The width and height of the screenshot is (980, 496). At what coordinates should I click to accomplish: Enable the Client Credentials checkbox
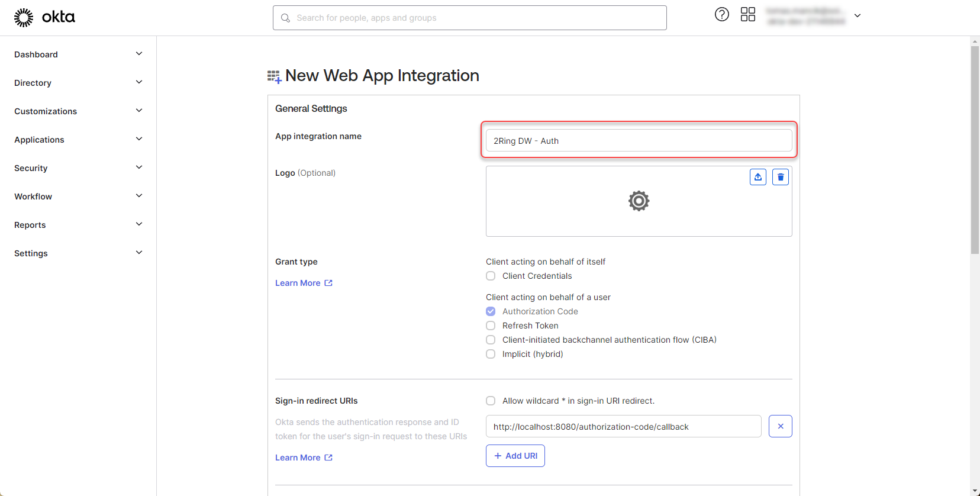491,276
